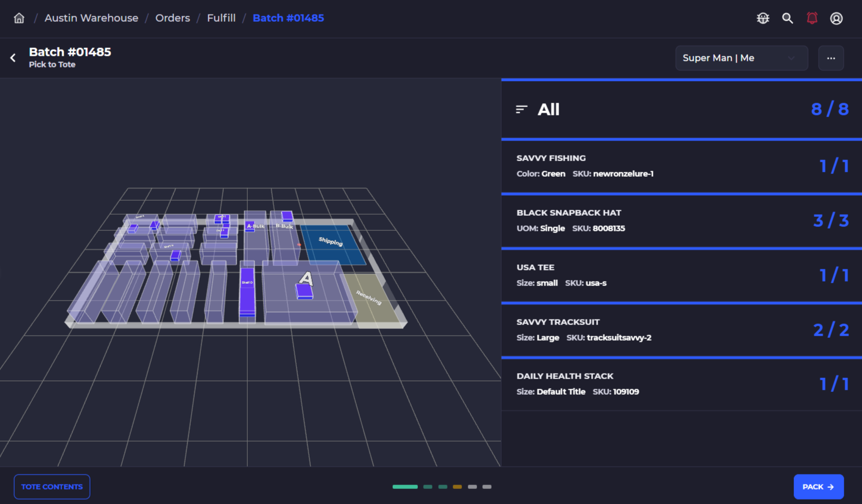
Task: Select the first green progress step indicator
Action: [405, 487]
